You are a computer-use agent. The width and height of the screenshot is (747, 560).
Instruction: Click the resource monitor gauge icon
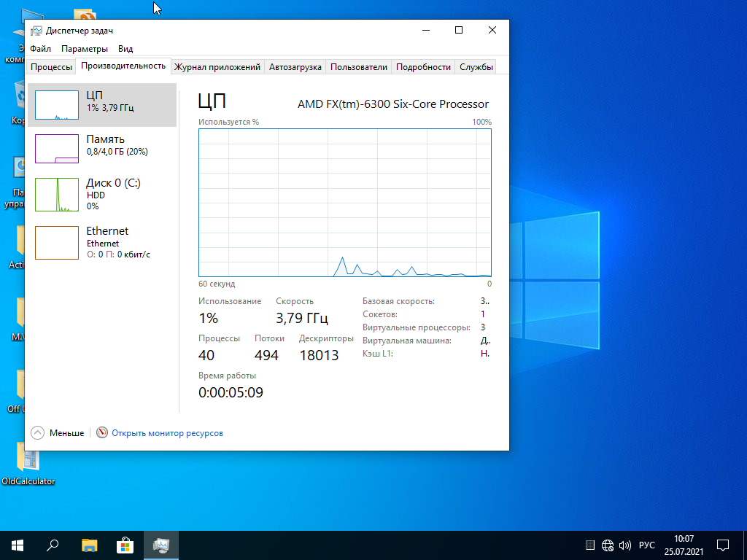102,432
